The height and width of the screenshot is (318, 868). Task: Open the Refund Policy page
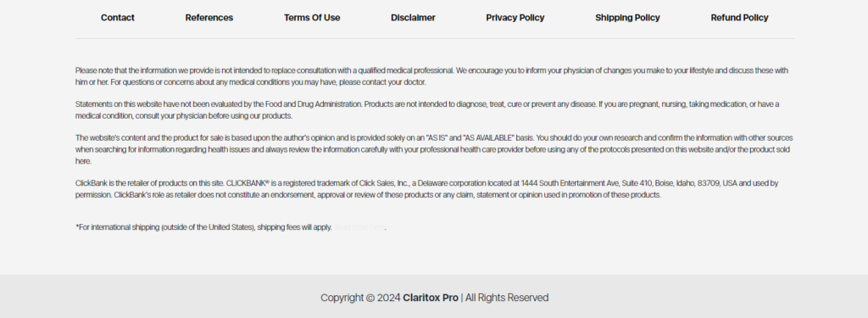pos(739,18)
